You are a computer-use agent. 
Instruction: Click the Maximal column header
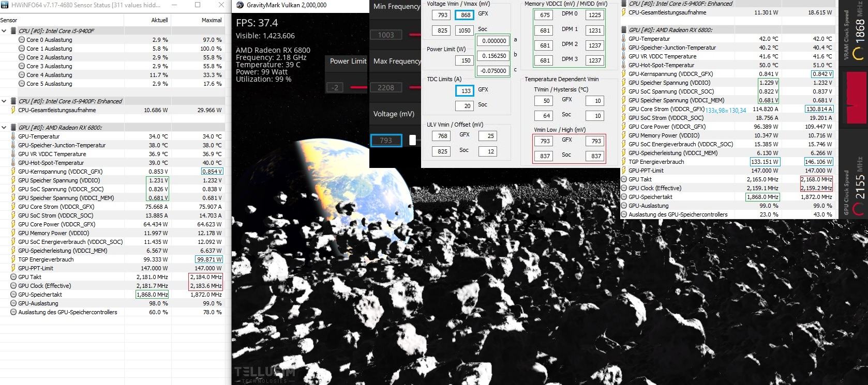[212, 20]
